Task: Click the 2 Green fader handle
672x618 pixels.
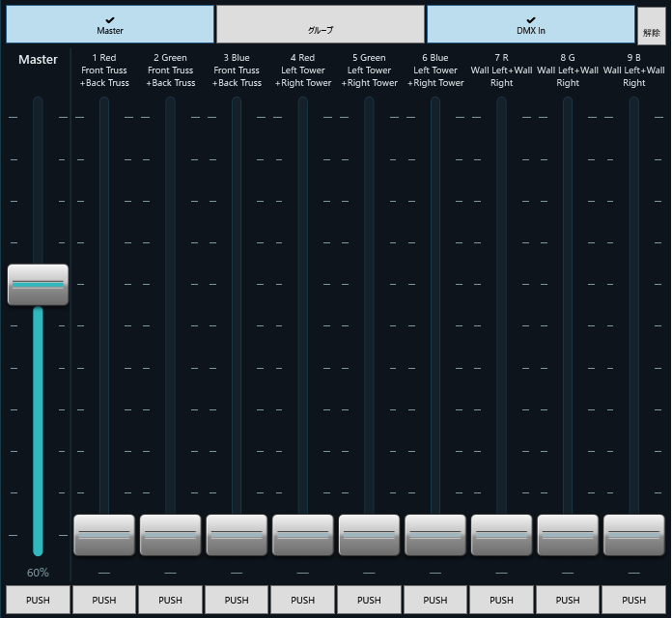Action: pyautogui.click(x=170, y=535)
